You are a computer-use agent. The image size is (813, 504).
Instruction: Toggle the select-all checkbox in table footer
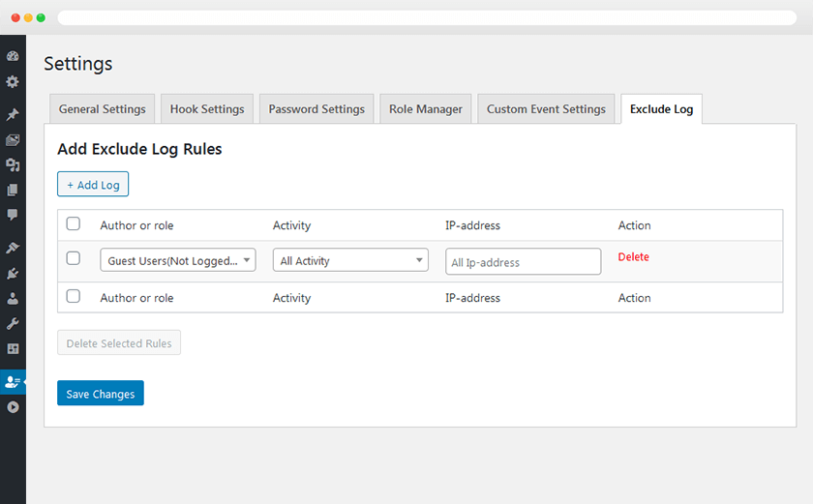pyautogui.click(x=74, y=297)
